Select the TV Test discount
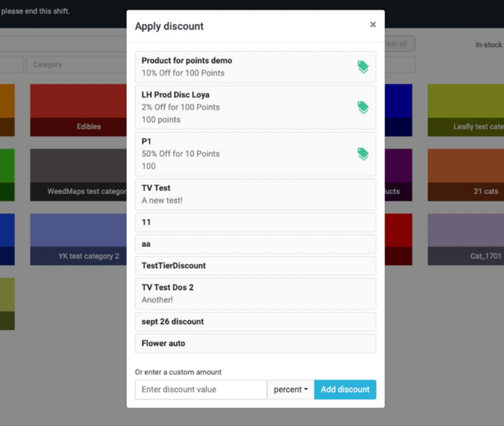The height and width of the screenshot is (426, 504). pos(255,194)
